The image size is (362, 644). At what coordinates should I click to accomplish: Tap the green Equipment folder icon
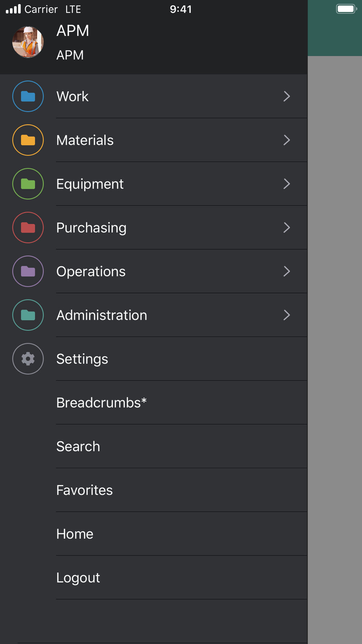pos(28,184)
